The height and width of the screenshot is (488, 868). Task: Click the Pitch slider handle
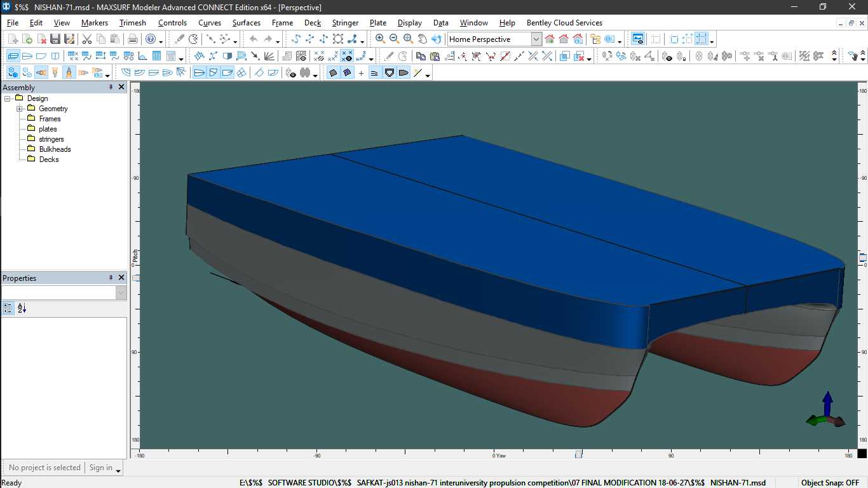pyautogui.click(x=136, y=278)
